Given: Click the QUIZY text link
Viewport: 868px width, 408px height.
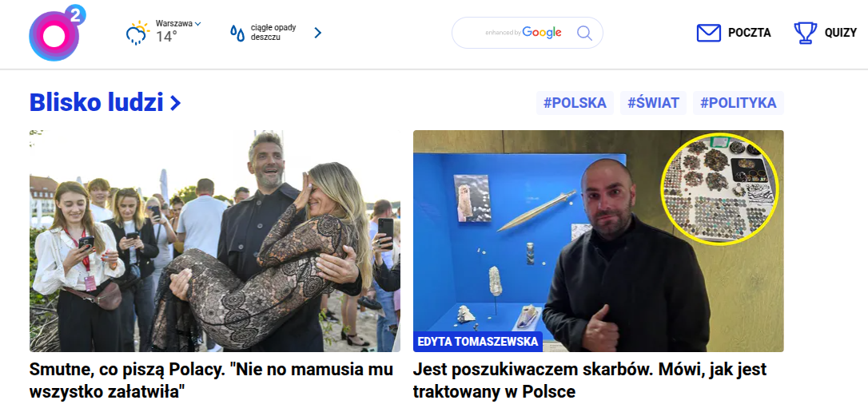Looking at the screenshot, I should tap(840, 34).
